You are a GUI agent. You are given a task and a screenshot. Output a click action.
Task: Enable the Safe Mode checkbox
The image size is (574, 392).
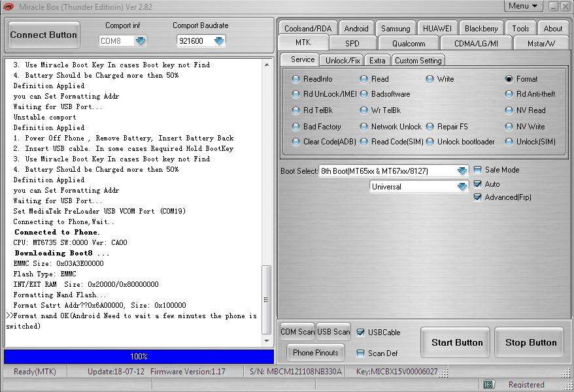[477, 170]
